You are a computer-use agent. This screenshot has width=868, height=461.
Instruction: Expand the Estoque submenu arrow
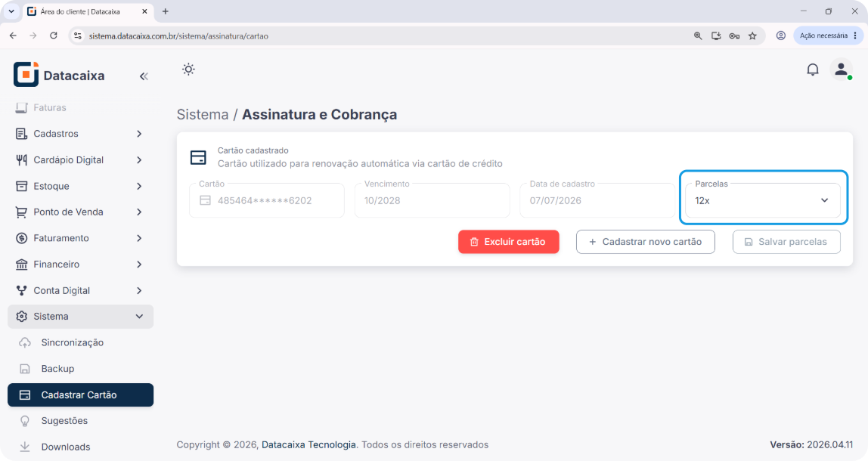(x=139, y=186)
